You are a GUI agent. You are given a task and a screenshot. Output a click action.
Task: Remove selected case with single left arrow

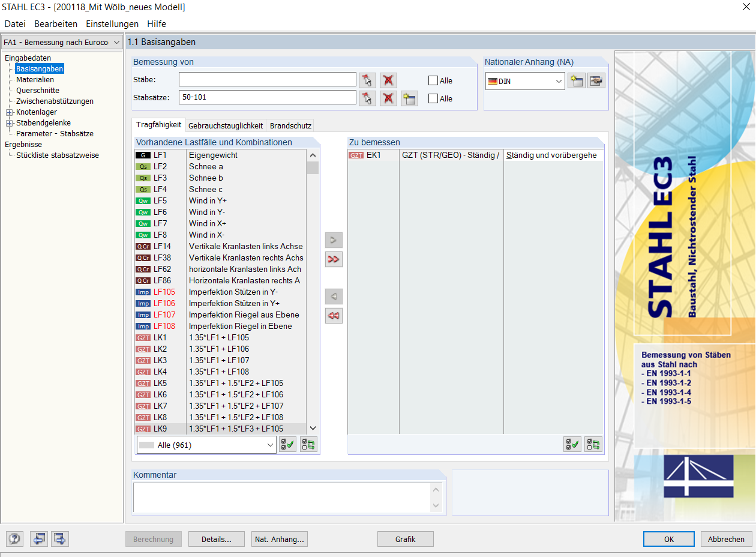(334, 297)
